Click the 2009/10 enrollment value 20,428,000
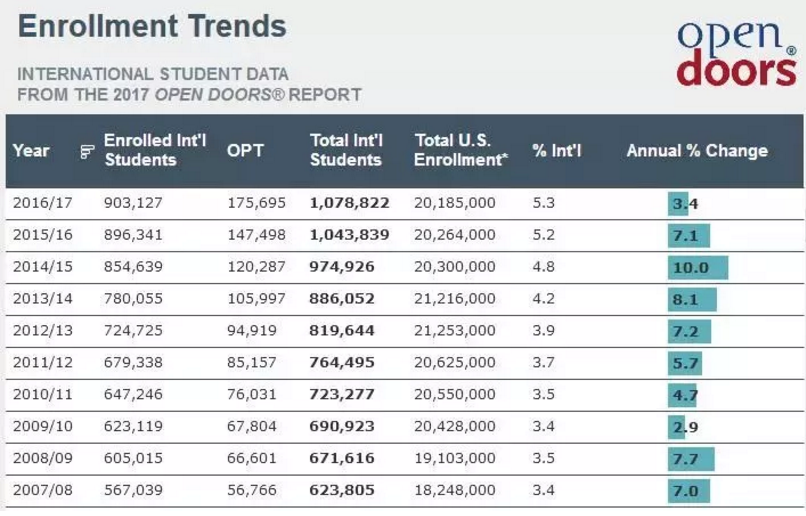Screen dimensions: 806x516 pos(455,427)
